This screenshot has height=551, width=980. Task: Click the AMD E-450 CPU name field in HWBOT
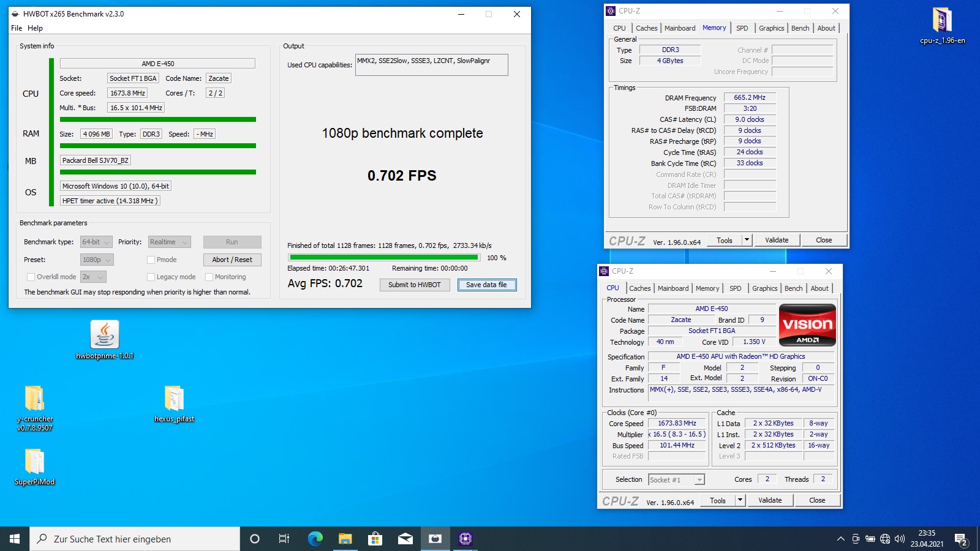coord(157,64)
